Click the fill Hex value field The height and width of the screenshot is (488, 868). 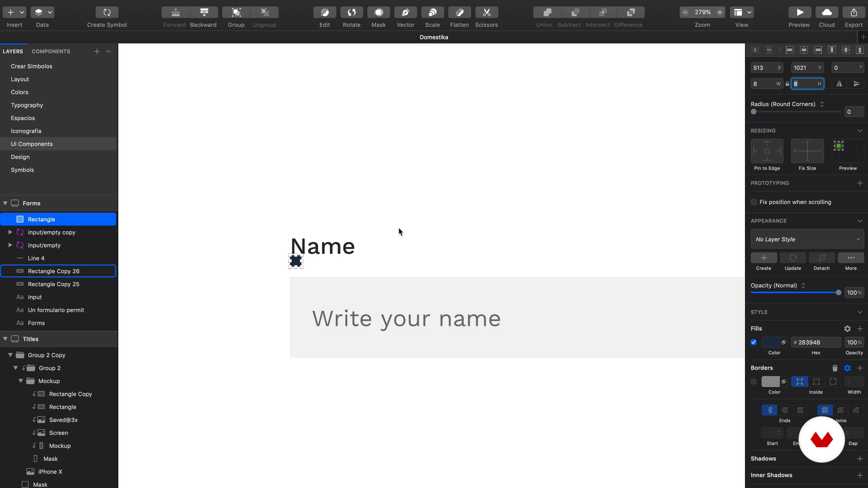pos(816,343)
